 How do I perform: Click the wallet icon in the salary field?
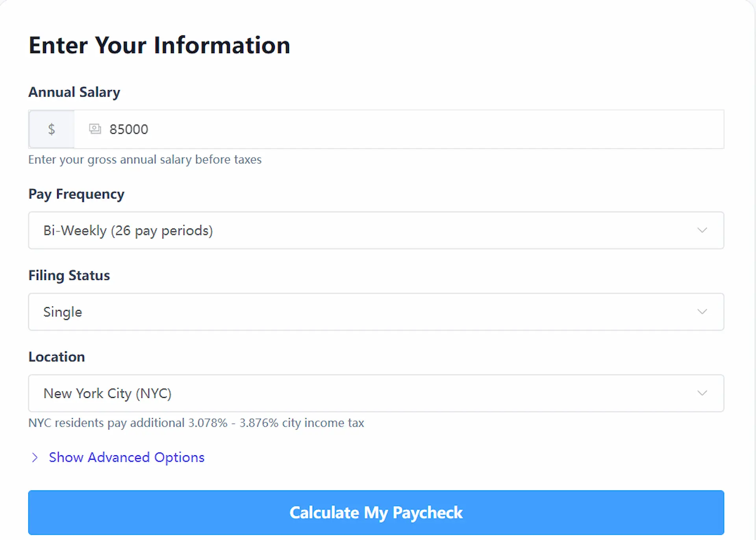coord(94,129)
